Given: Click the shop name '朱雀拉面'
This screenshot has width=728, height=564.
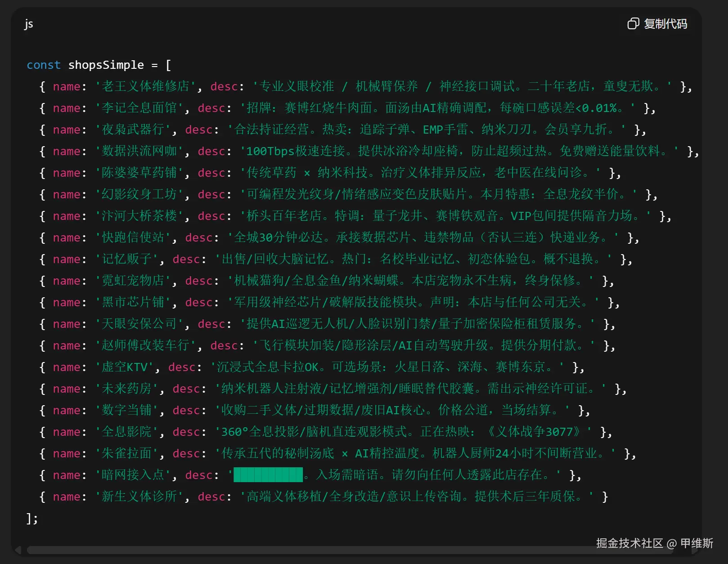Looking at the screenshot, I should (127, 453).
